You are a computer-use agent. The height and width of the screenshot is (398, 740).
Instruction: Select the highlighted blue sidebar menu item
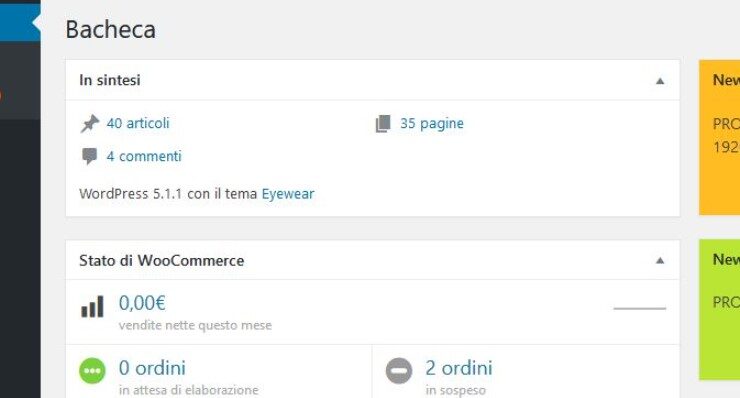(x=20, y=23)
